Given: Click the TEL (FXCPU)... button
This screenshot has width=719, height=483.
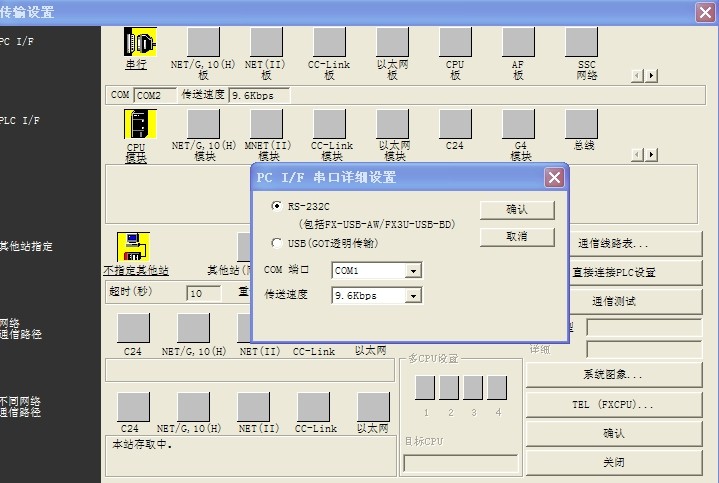Looking at the screenshot, I should [x=613, y=405].
